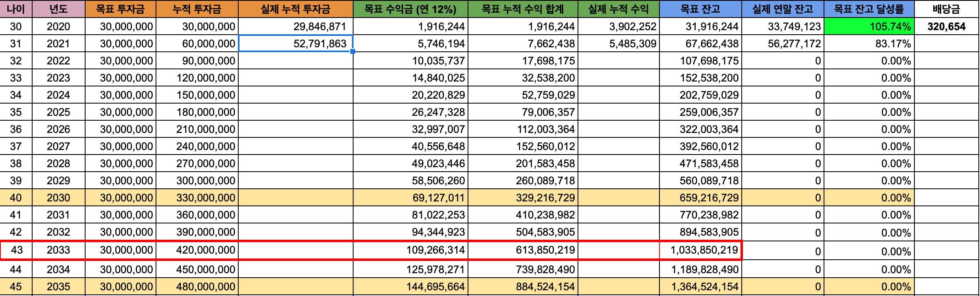The width and height of the screenshot is (980, 296).
Task: Click the 3,902,252 actual profit cell
Action: click(x=619, y=27)
